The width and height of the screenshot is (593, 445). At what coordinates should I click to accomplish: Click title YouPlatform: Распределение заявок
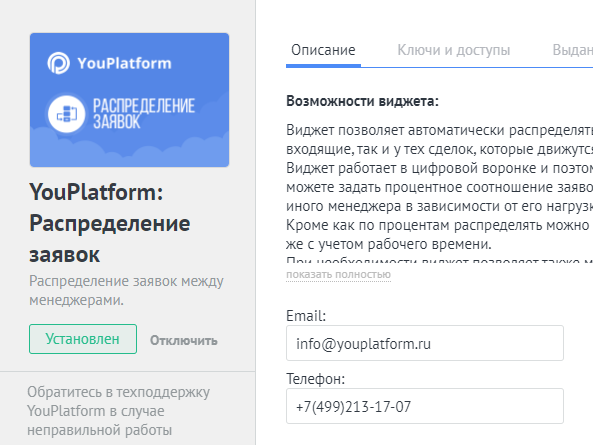pyautogui.click(x=110, y=223)
